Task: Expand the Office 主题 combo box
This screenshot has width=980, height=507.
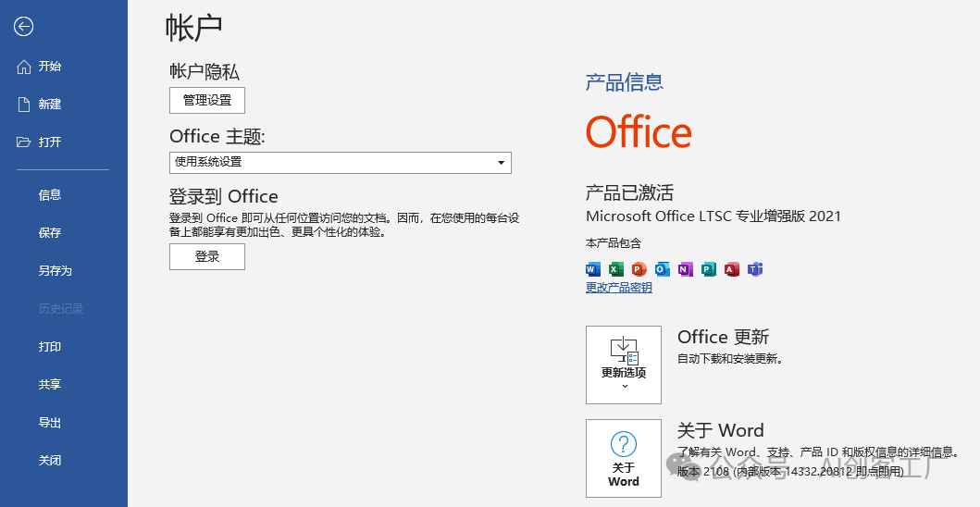Action: tap(340, 163)
